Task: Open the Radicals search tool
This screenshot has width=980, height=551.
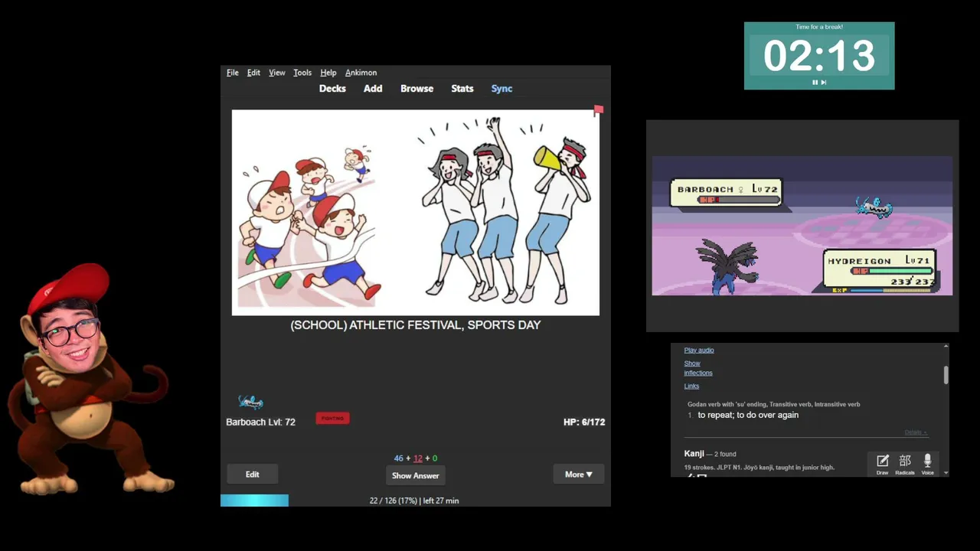Action: [905, 464]
